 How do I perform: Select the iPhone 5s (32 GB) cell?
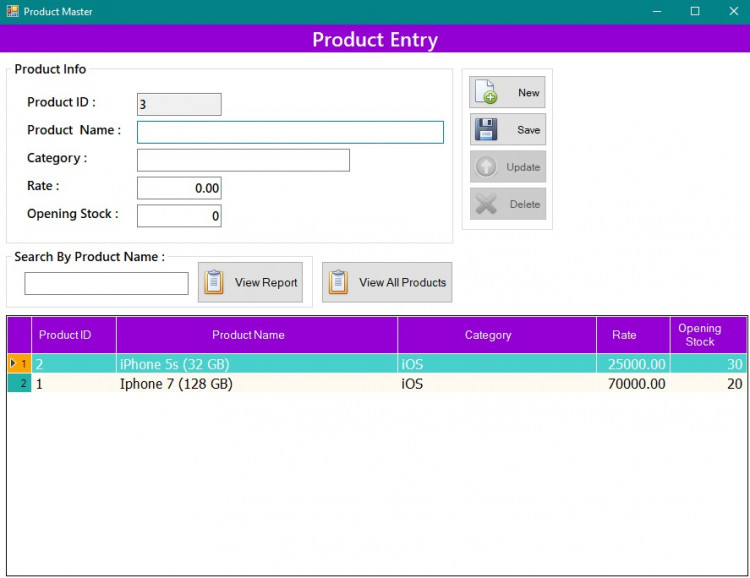[x=175, y=364]
